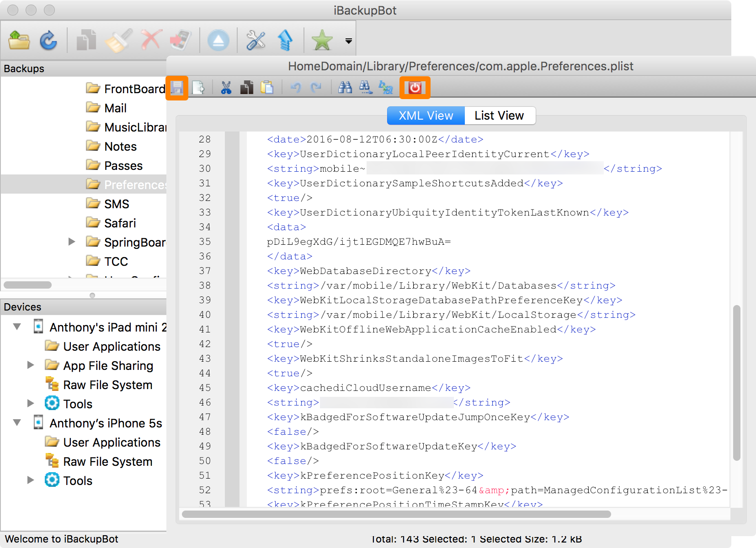Switch to List View tab

(x=499, y=116)
